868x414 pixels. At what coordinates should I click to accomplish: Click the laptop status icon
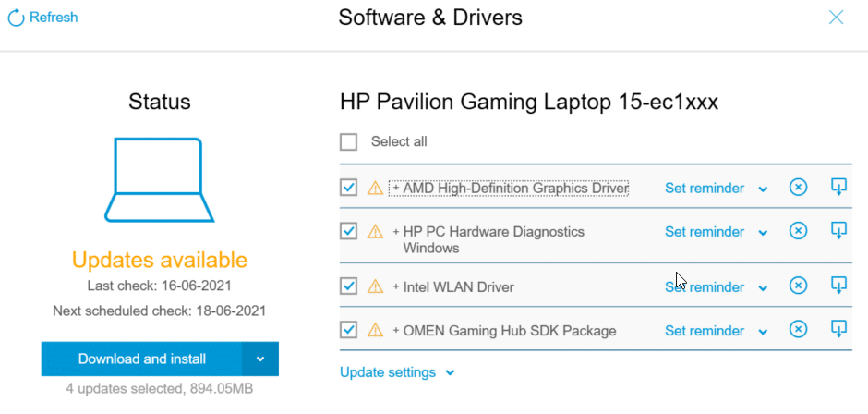click(160, 179)
